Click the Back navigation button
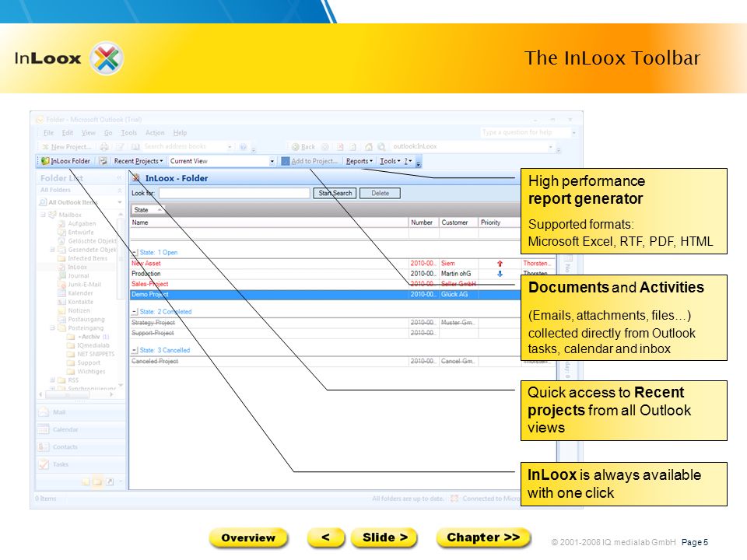747x560 pixels. [303, 147]
